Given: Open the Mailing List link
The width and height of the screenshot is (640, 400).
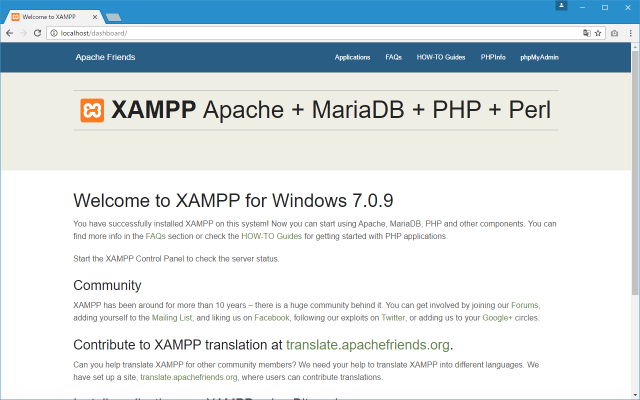Looking at the screenshot, I should (172, 318).
